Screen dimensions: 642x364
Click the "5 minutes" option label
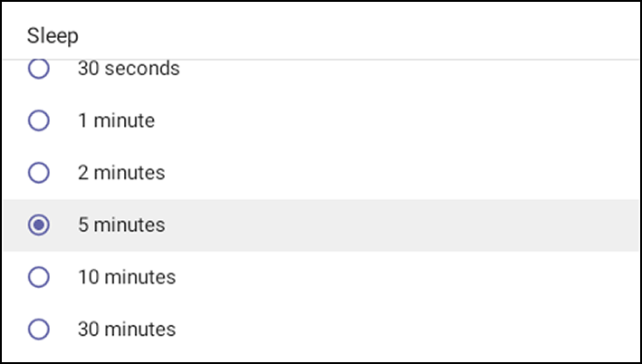121,225
